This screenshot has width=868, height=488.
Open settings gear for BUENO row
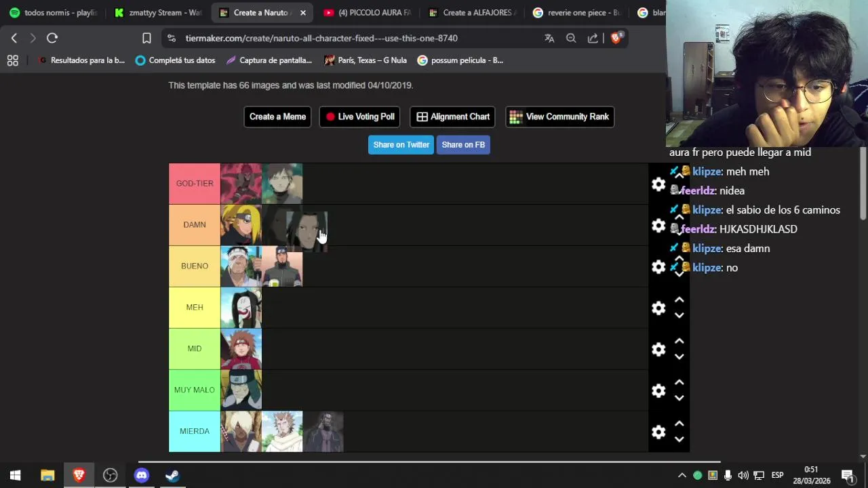tap(658, 267)
